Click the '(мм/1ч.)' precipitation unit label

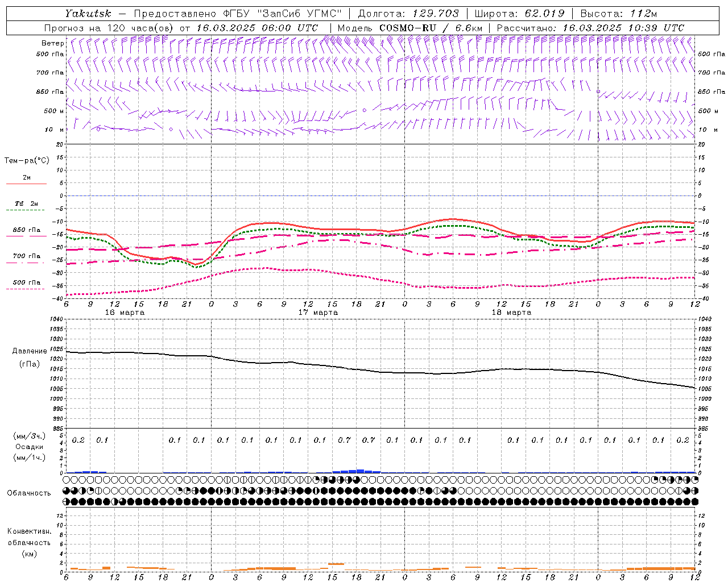click(x=30, y=457)
